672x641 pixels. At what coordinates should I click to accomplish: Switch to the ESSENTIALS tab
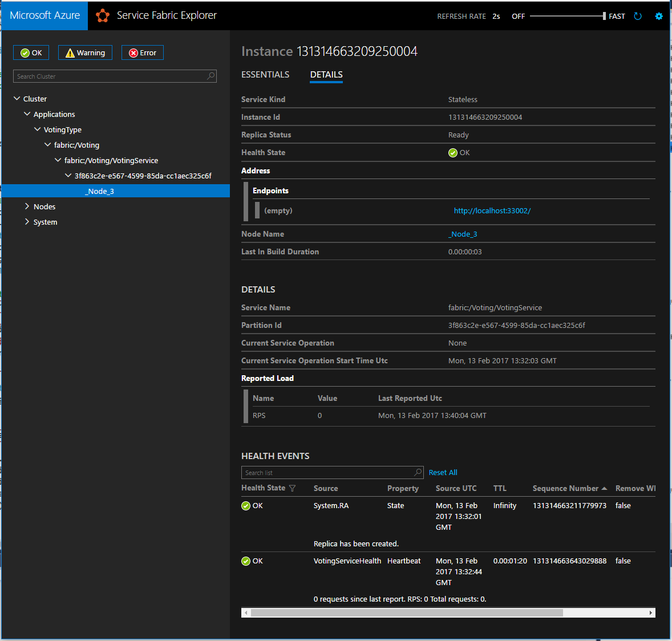coord(265,75)
